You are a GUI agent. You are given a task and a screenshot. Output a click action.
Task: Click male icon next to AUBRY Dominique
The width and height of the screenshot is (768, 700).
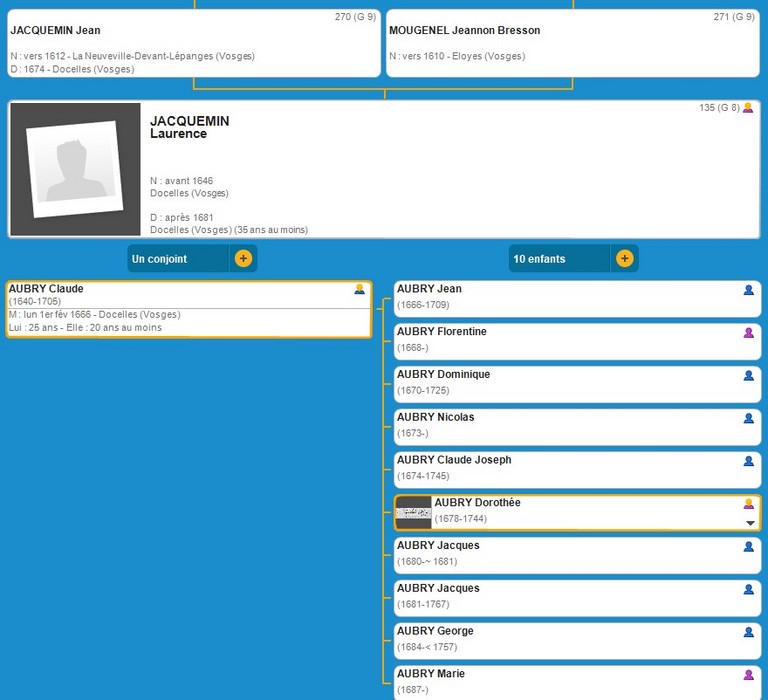pyautogui.click(x=748, y=376)
